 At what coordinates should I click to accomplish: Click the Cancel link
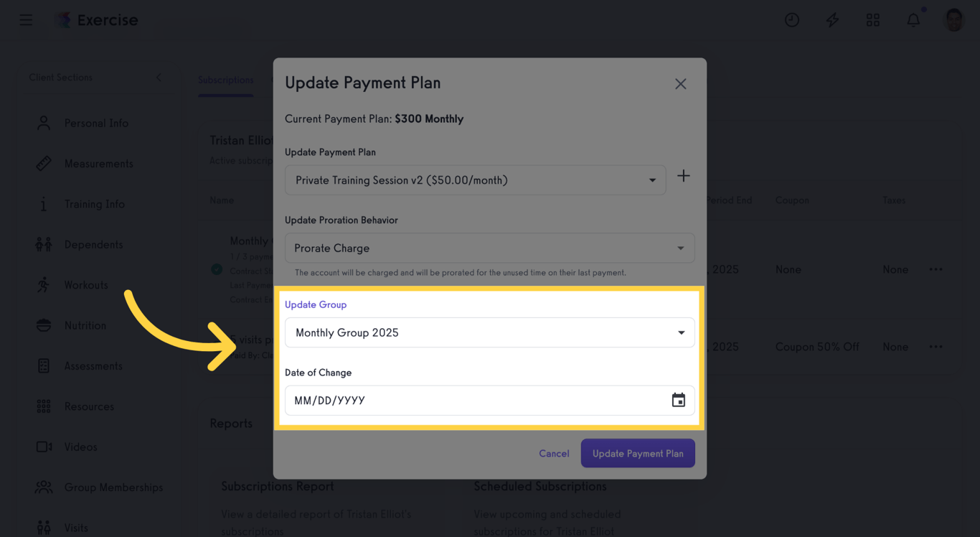tap(554, 454)
